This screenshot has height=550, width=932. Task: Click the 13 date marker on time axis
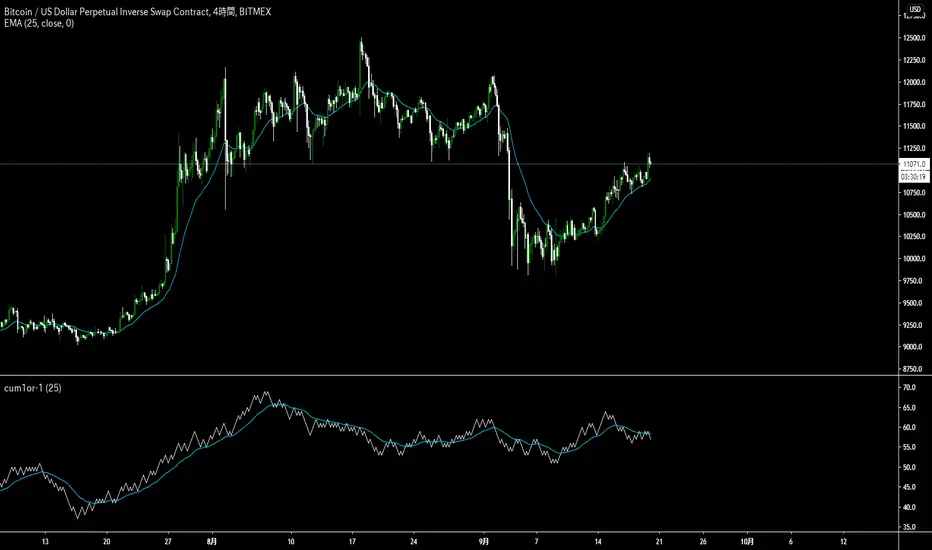[45, 542]
